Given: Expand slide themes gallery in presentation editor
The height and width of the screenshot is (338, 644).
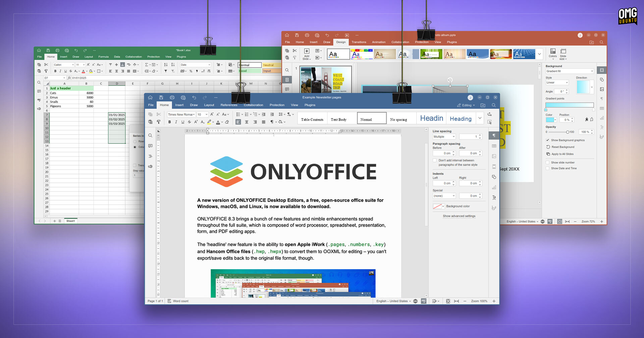Looking at the screenshot, I should pos(539,54).
